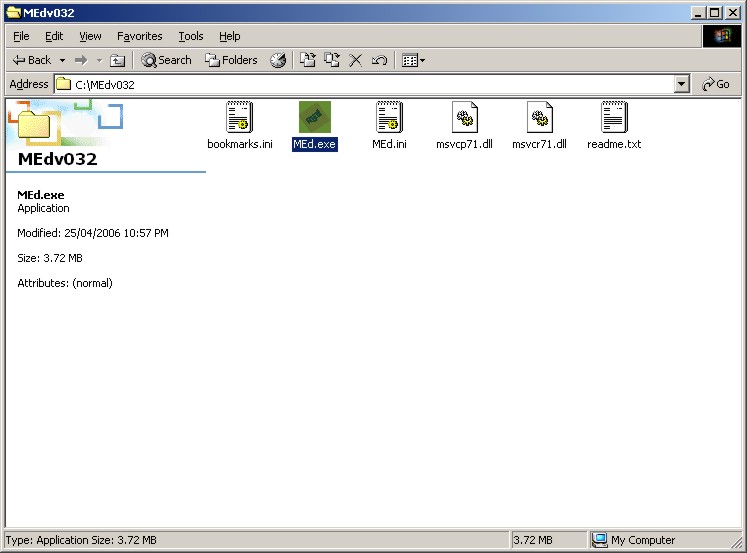Open the Favorites menu
The image size is (747, 553).
click(x=140, y=36)
